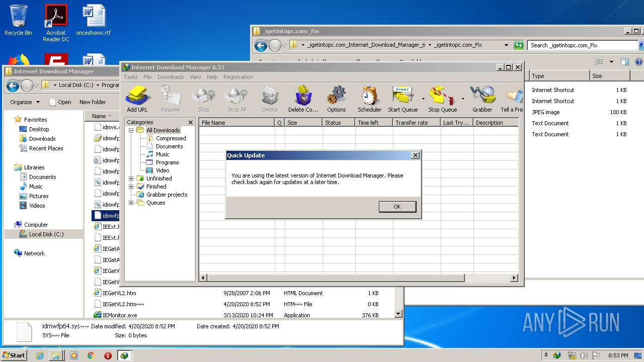Open the View menu
Screen dimensions: 644x362
pyautogui.click(x=195, y=77)
